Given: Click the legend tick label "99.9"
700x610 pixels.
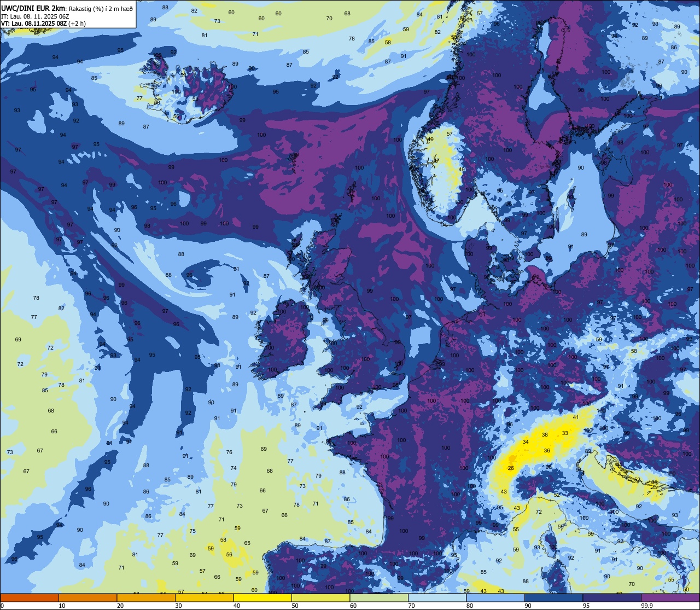Looking at the screenshot, I should coord(647,606).
